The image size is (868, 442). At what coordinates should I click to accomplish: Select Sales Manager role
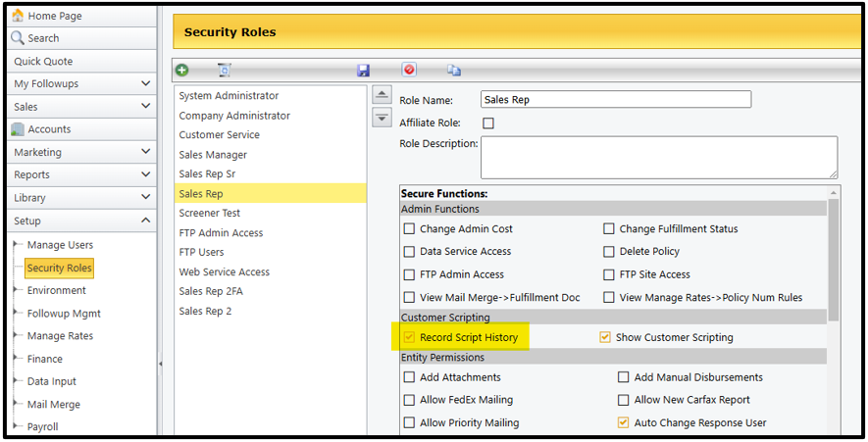(x=270, y=155)
